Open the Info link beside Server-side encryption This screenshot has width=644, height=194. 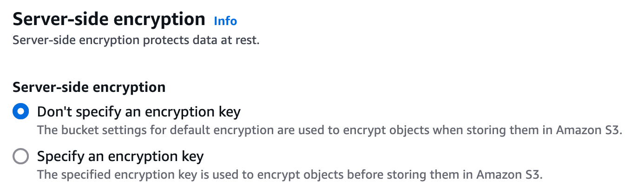coord(225,21)
